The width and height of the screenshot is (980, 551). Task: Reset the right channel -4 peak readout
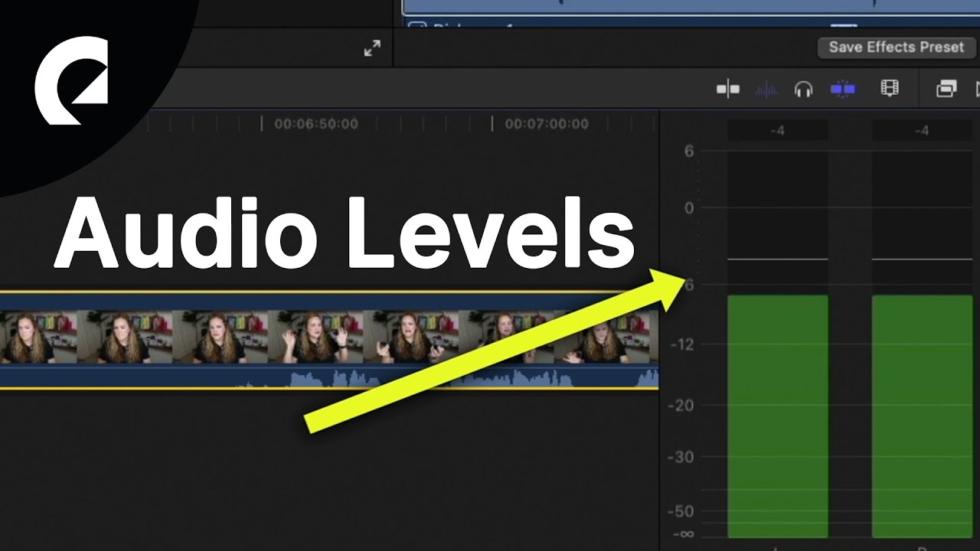(x=922, y=131)
